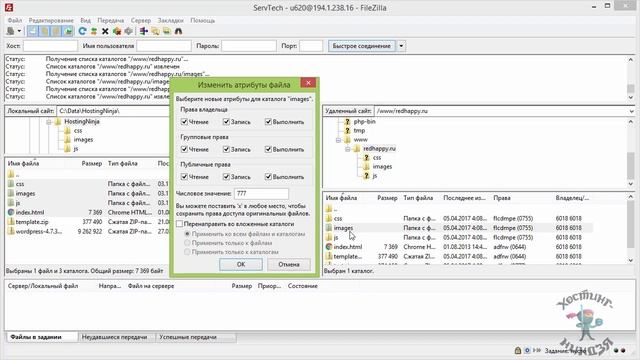Open the Редактирование menu

(x=51, y=20)
